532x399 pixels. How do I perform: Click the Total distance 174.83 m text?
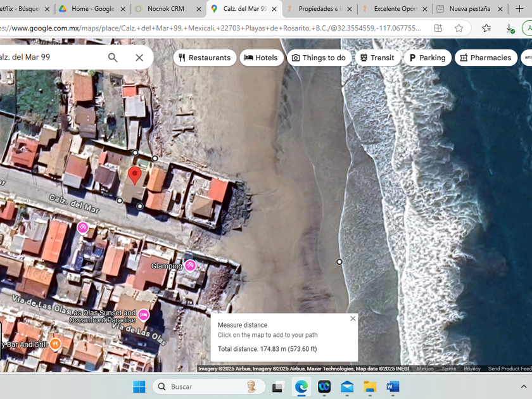(x=267, y=349)
